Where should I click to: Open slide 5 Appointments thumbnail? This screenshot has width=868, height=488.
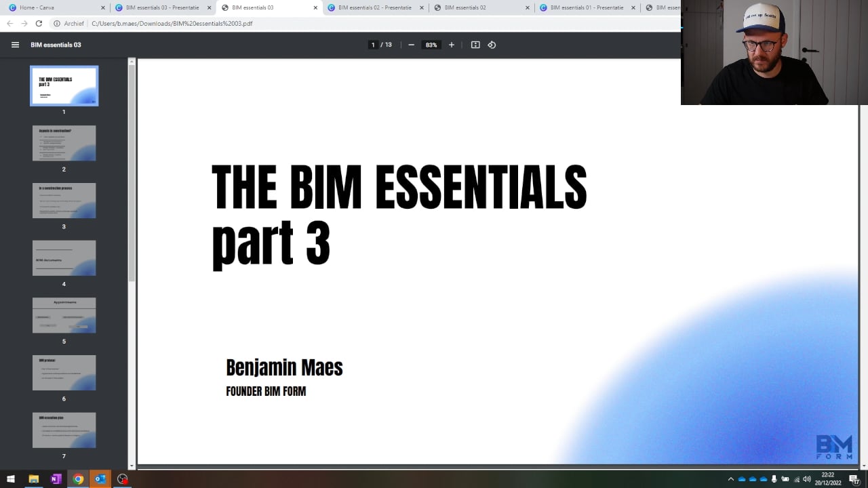click(x=64, y=315)
